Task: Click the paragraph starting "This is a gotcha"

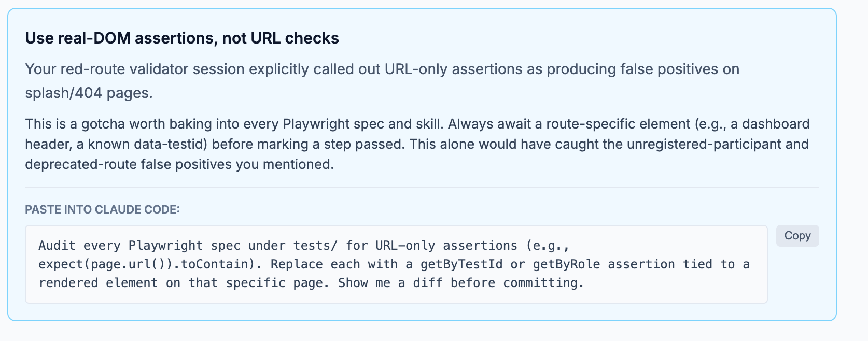Action: pyautogui.click(x=417, y=144)
